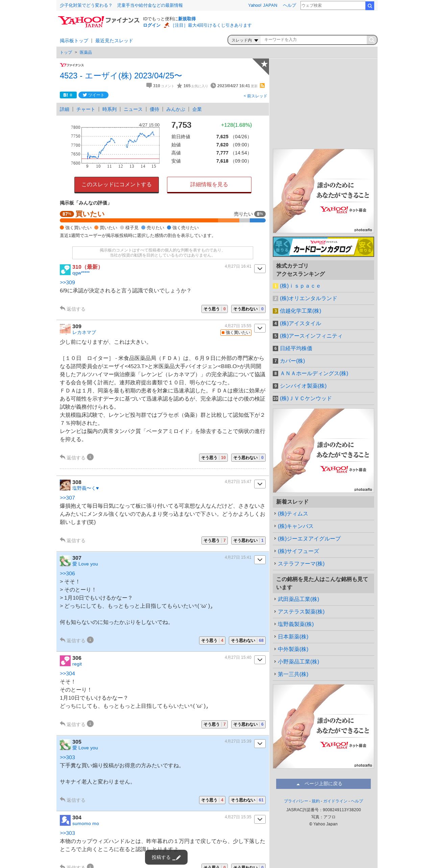Image resolution: width=434 pixels, height=868 pixels.
Task: Click 詳細情報を見る button
Action: (209, 185)
